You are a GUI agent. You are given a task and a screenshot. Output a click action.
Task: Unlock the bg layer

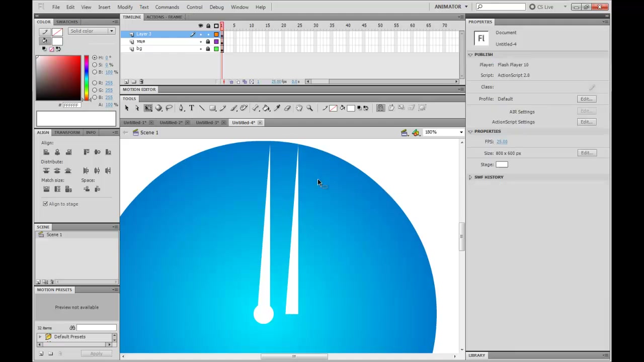[x=208, y=49]
